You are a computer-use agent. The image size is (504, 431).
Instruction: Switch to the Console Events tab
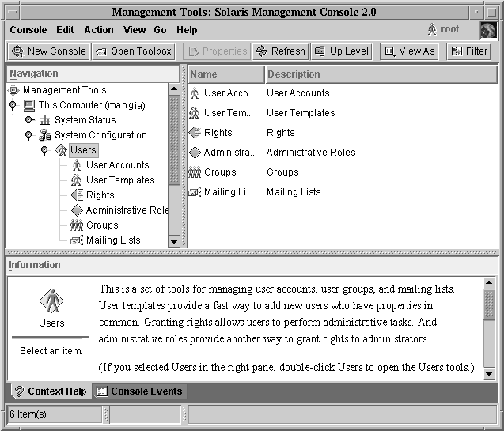tap(138, 391)
